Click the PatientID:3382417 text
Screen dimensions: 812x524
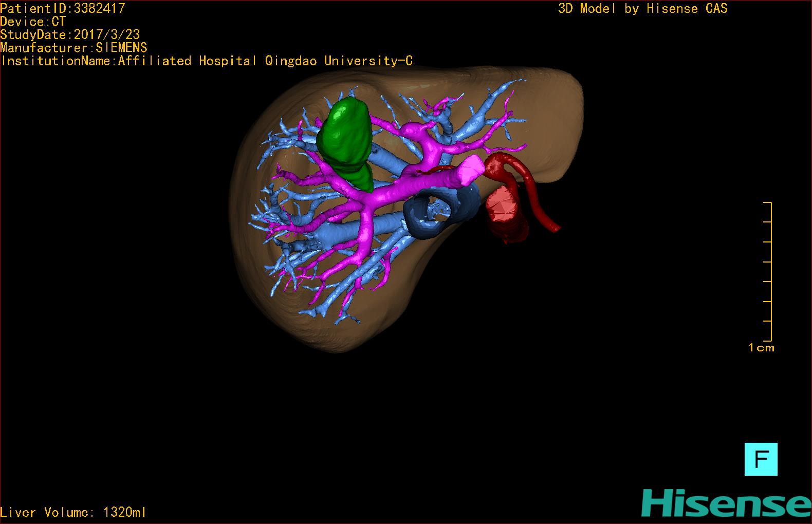point(62,8)
